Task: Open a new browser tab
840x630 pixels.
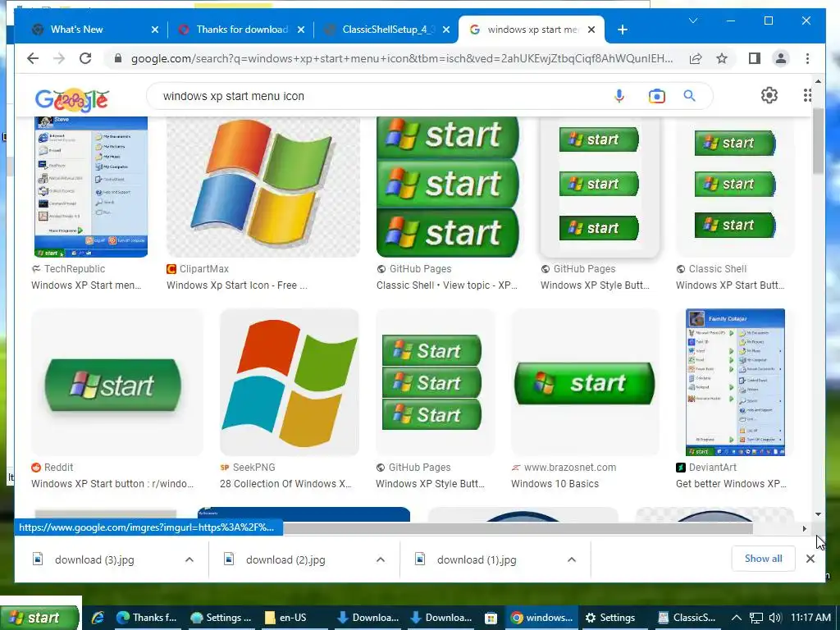Action: coord(622,30)
